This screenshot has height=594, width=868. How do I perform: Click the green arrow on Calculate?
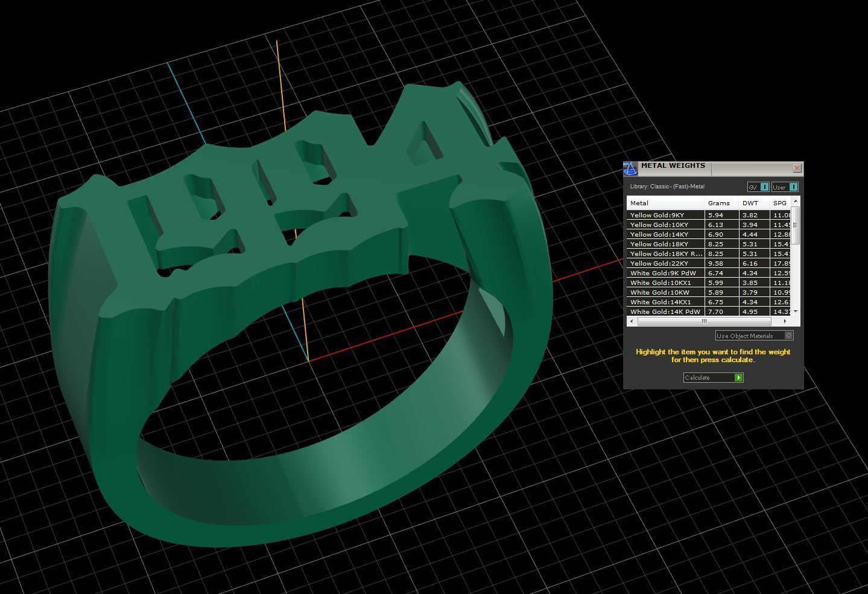(738, 377)
